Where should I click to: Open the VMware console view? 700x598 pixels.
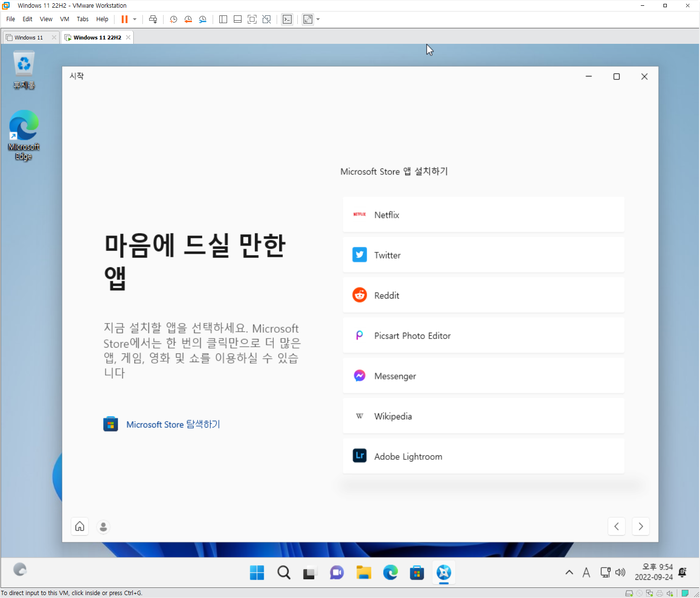287,19
